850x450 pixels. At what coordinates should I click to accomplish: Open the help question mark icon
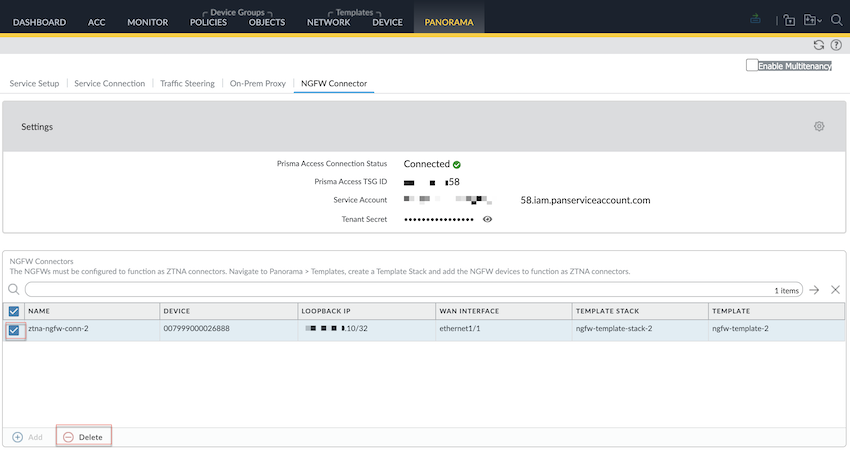(x=836, y=45)
